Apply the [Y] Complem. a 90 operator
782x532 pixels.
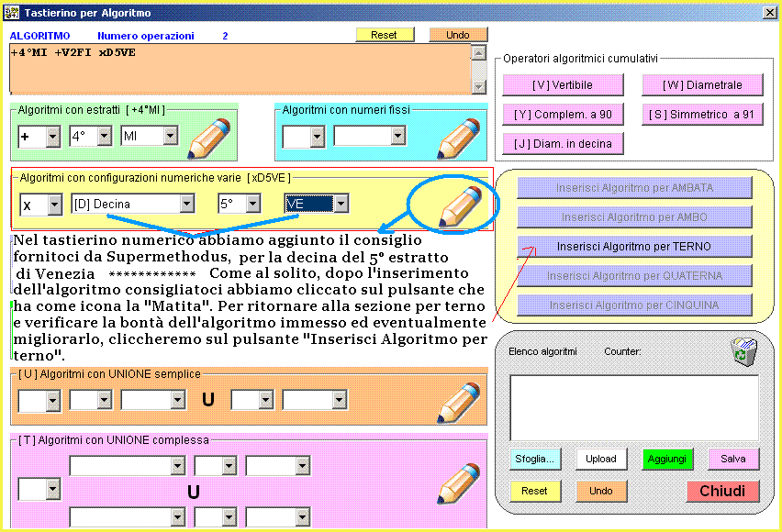point(563,115)
